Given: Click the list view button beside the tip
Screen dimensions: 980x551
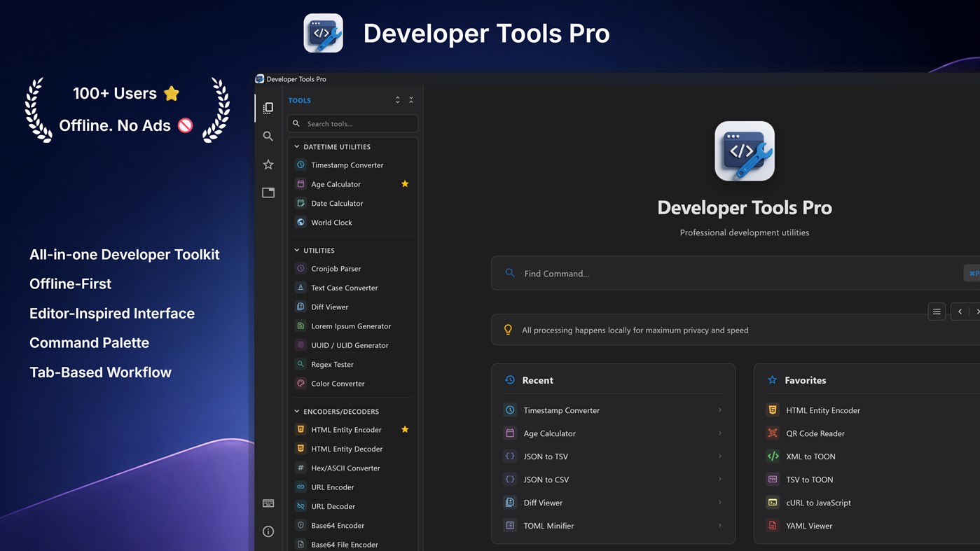Looking at the screenshot, I should pyautogui.click(x=937, y=312).
